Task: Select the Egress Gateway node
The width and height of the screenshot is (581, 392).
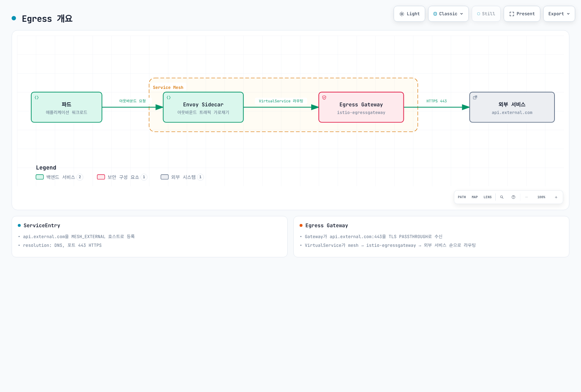Action: pyautogui.click(x=361, y=107)
